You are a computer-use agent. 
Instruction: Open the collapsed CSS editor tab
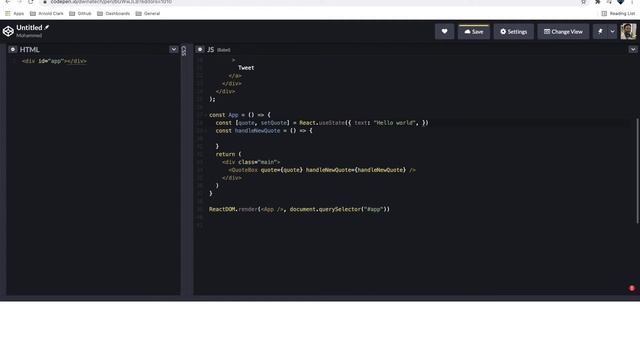pyautogui.click(x=184, y=51)
